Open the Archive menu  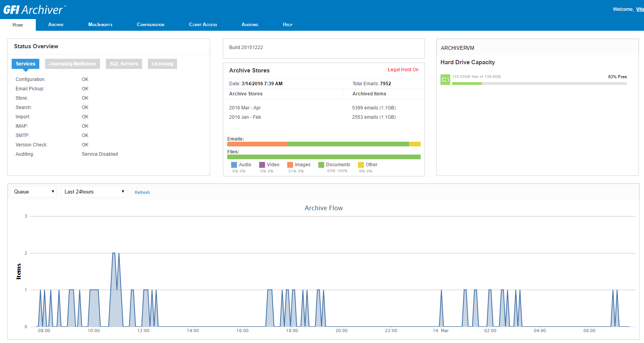56,25
